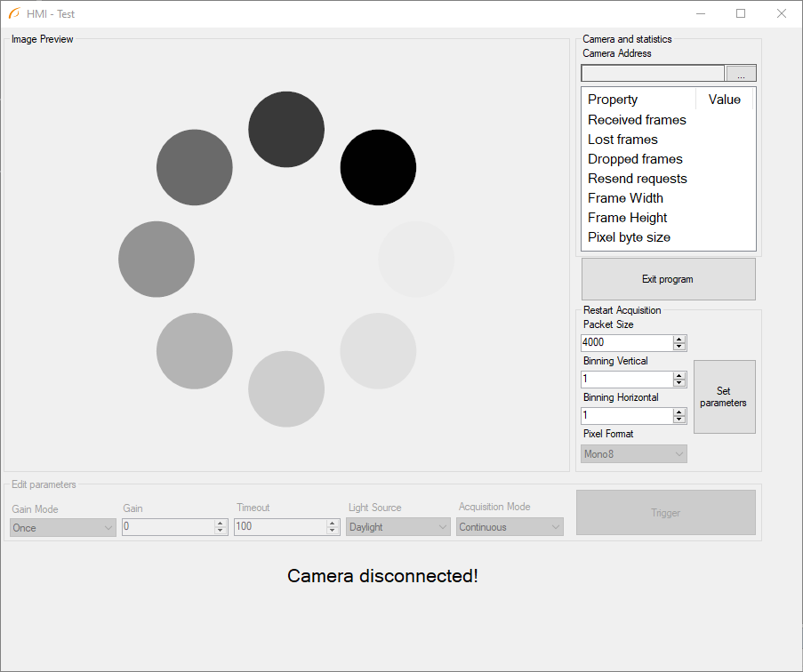Open the Light Source dropdown

398,527
